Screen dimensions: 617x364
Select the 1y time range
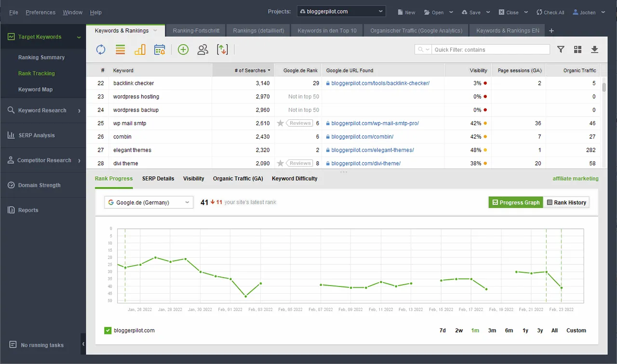[525, 330]
